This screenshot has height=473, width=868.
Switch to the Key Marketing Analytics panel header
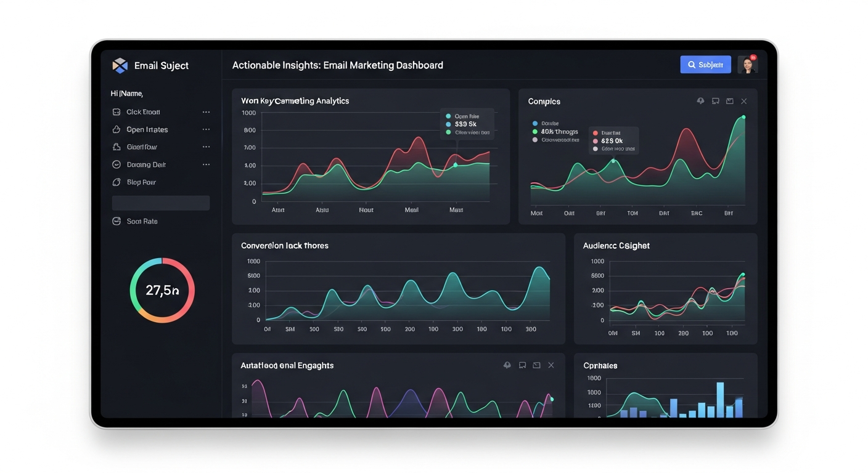point(295,100)
